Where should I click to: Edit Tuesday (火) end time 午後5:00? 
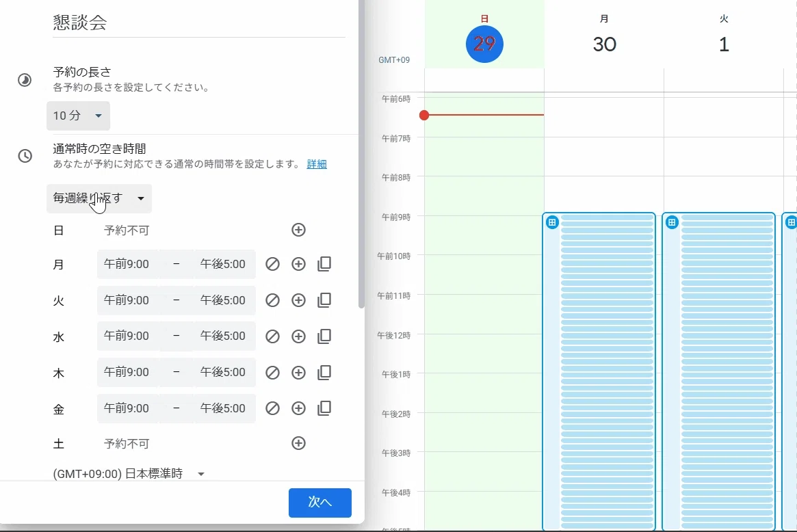tap(224, 300)
